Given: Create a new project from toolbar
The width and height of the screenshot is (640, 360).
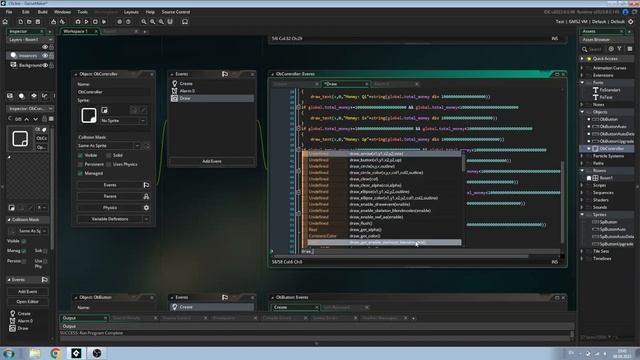Looking at the screenshot, I should point(20,22).
